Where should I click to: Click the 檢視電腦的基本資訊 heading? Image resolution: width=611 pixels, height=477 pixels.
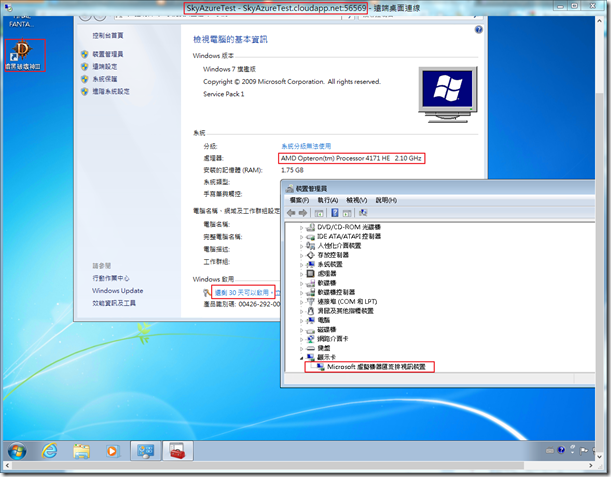pos(230,39)
